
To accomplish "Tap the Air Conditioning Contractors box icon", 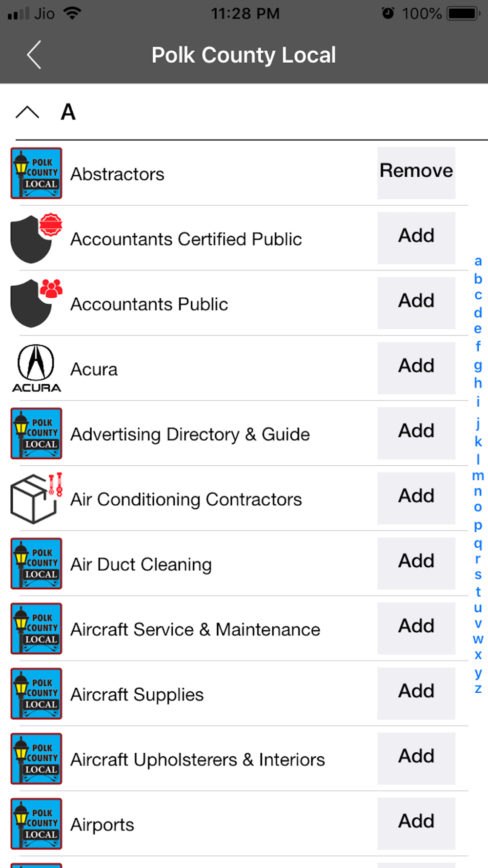I will (37, 498).
